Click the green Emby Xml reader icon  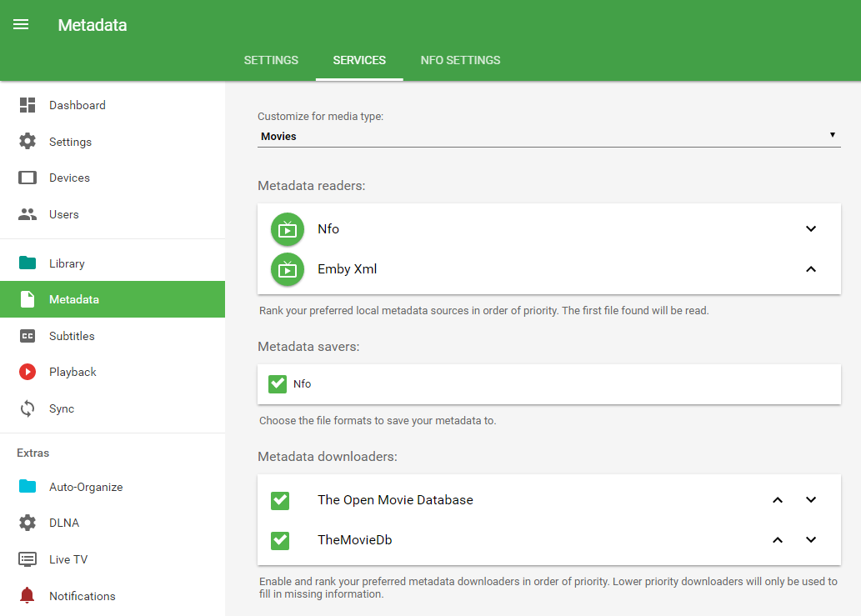coord(288,269)
